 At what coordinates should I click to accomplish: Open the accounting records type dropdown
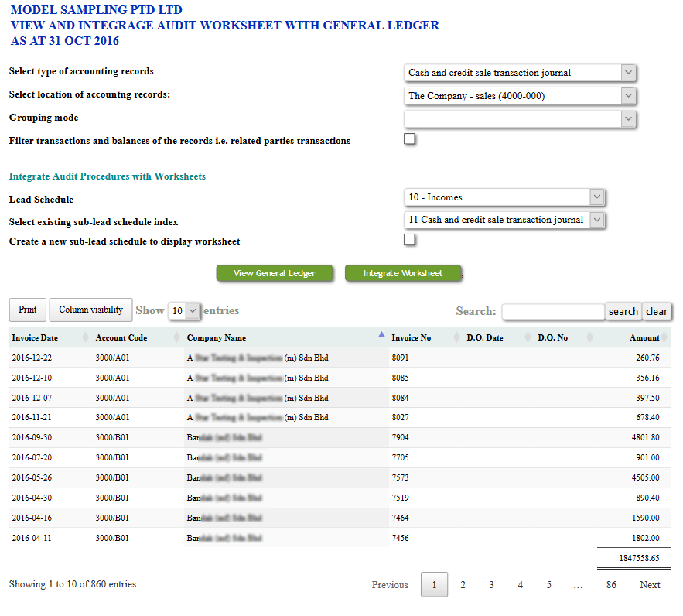[x=520, y=73]
